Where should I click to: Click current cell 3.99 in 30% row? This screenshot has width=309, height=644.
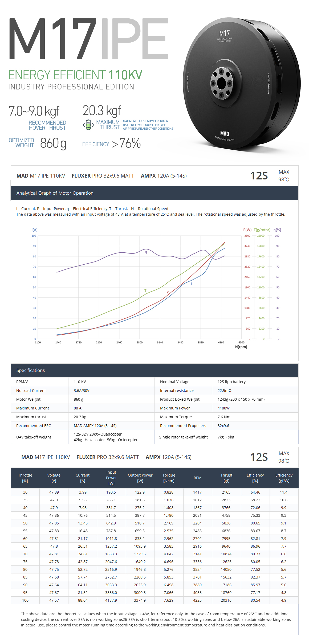pos(83,492)
